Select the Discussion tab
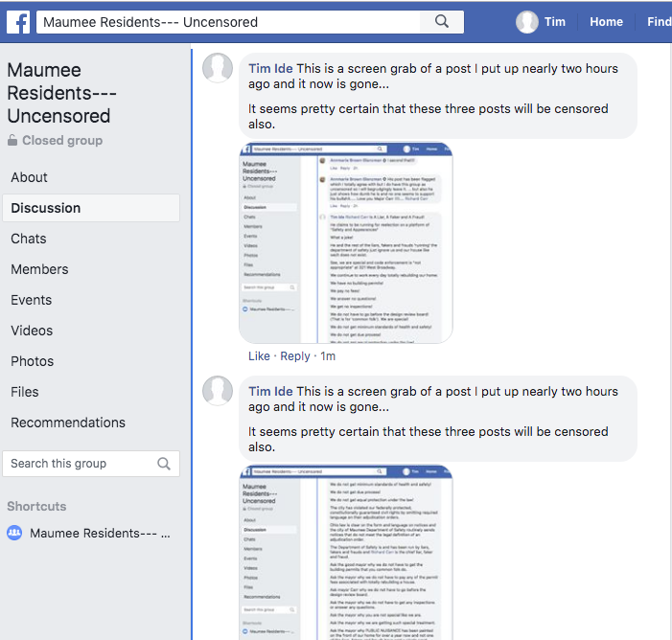 (46, 208)
